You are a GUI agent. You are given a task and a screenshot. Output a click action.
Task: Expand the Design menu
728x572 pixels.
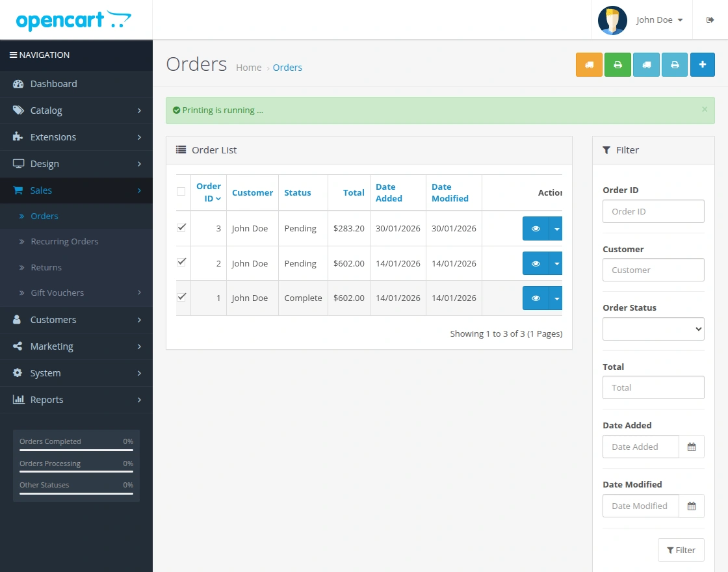coord(76,164)
